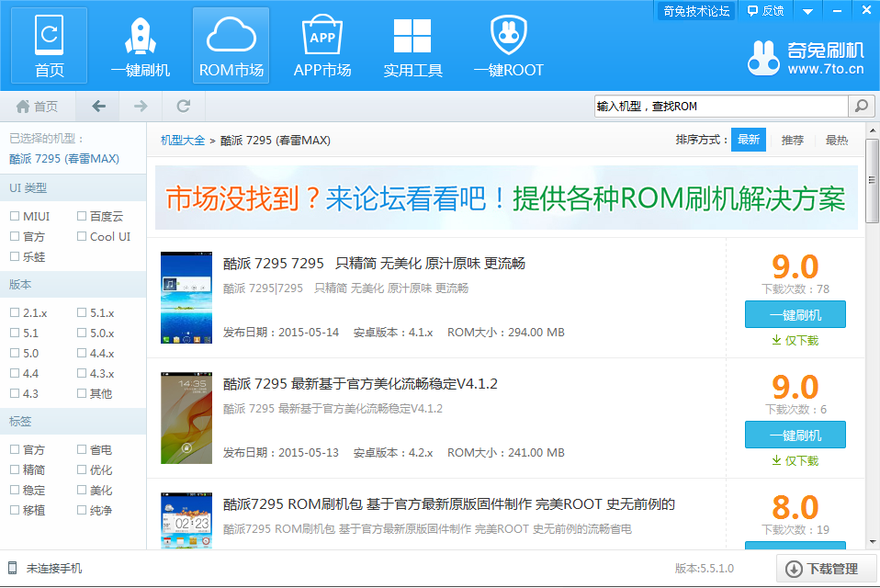Click the 机型大全 breadcrumb link

(183, 141)
